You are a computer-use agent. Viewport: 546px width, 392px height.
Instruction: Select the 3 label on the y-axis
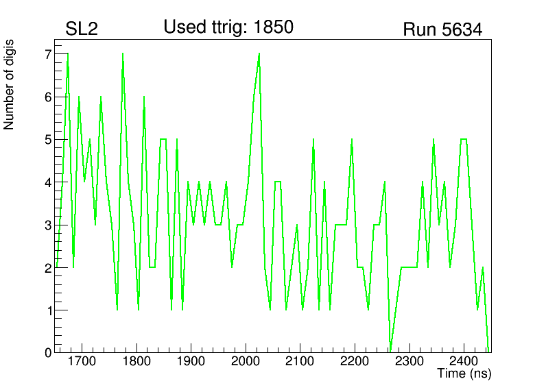tap(48, 225)
